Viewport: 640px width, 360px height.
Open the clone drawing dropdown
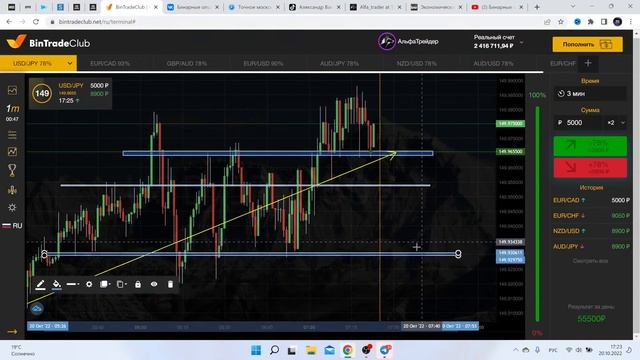pos(122,284)
